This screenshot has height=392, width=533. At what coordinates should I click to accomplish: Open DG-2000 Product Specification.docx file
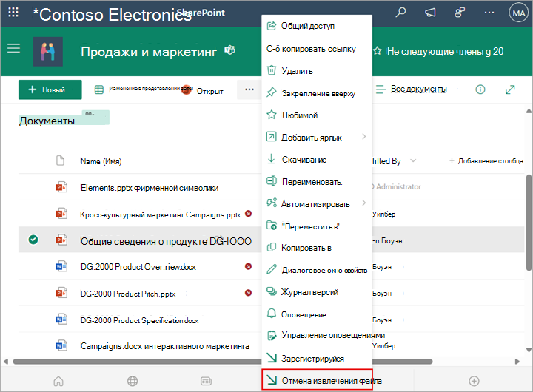[139, 320]
